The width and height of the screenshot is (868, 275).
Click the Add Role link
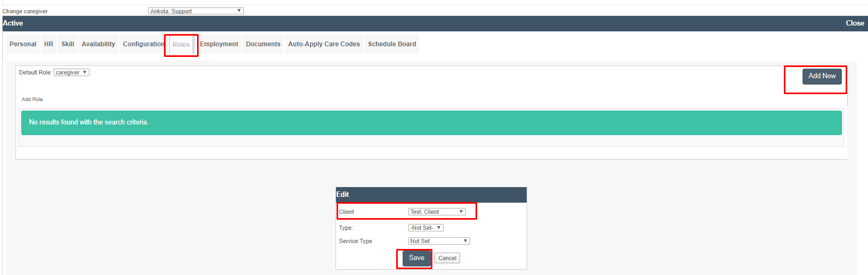click(x=32, y=99)
